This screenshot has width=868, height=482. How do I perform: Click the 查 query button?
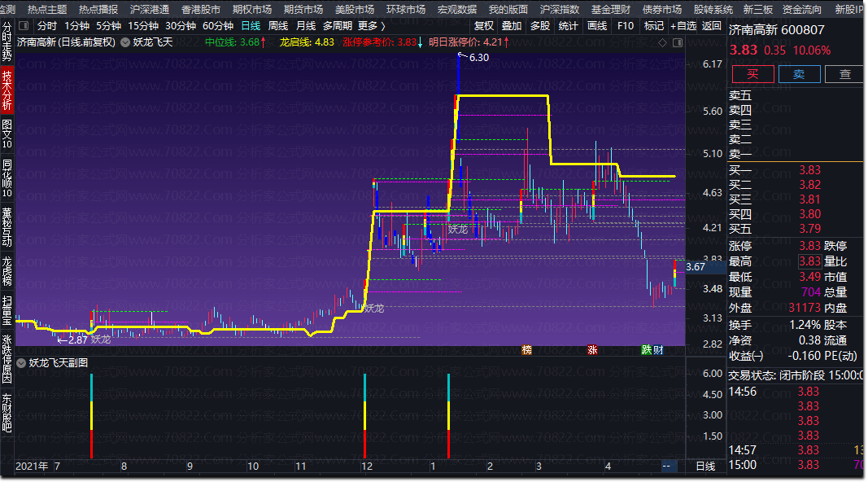point(844,74)
